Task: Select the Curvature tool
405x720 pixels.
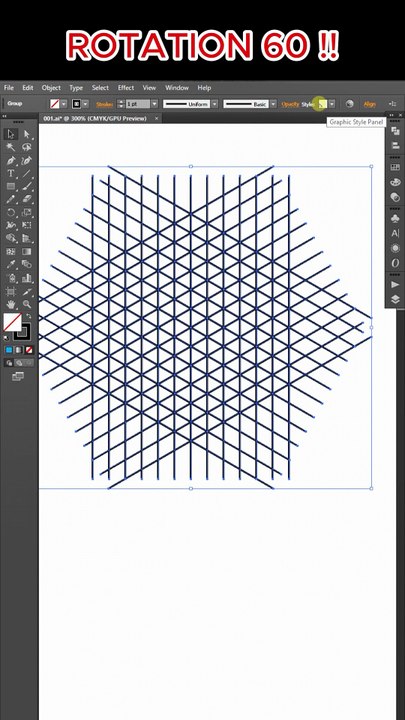Action: pyautogui.click(x=27, y=161)
